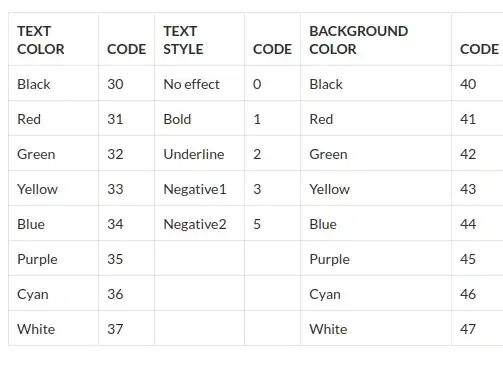The width and height of the screenshot is (503, 377).
Task: Select the No effect style cell
Action: pyautogui.click(x=199, y=83)
